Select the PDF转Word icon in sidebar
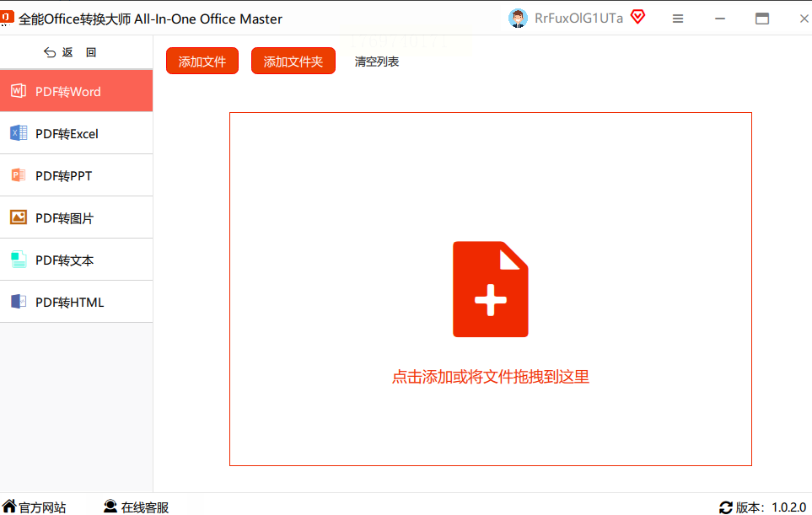Screen dimensions: 812x515 (19, 91)
